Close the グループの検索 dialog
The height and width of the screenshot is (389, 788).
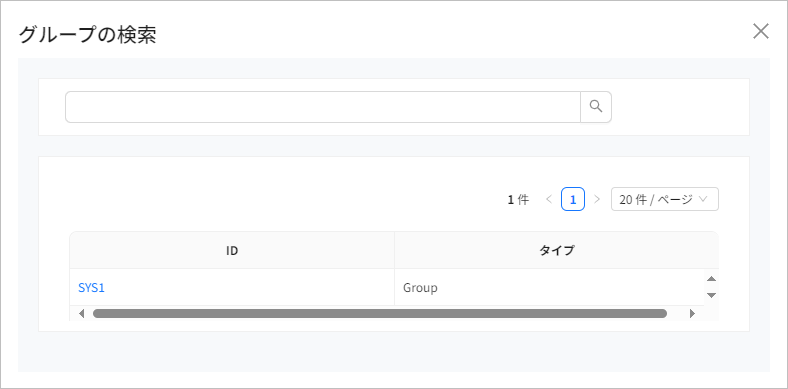click(x=760, y=31)
